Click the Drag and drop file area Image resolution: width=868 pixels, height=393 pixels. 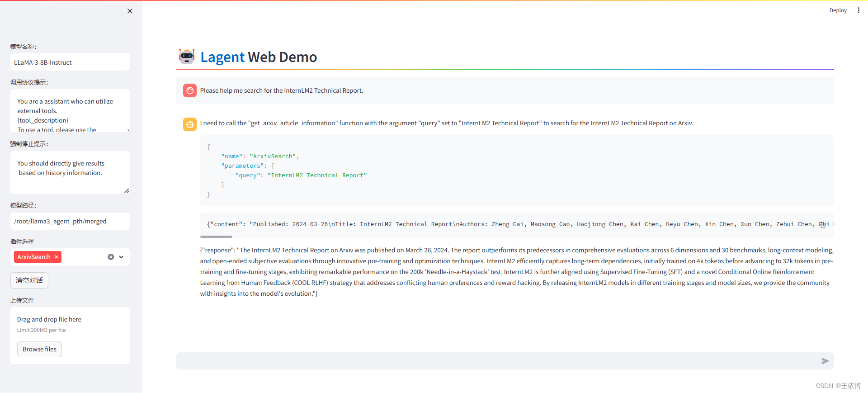click(70, 336)
